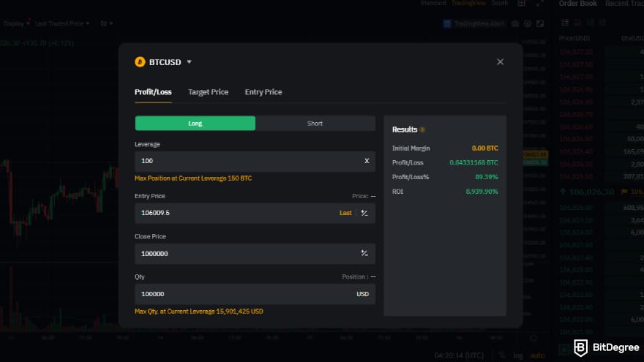Click the Qty input field
Screen dimensions: 644x362
[x=241, y=294]
